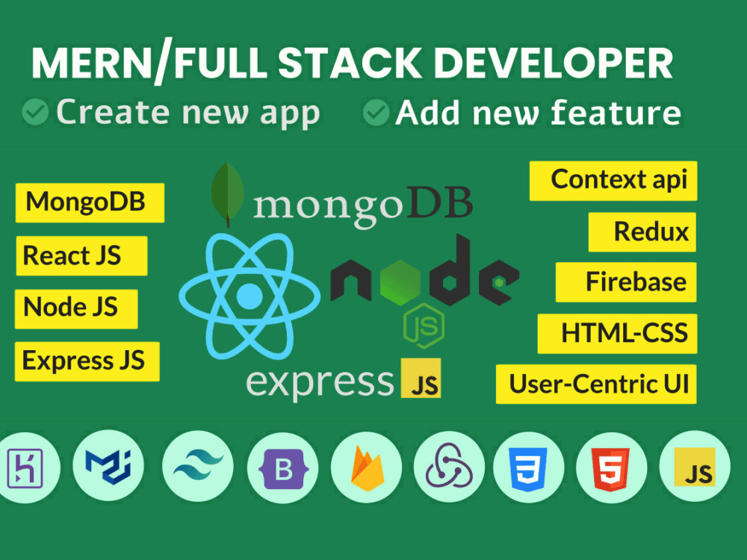Click the Node JS yellow label

[x=76, y=309]
